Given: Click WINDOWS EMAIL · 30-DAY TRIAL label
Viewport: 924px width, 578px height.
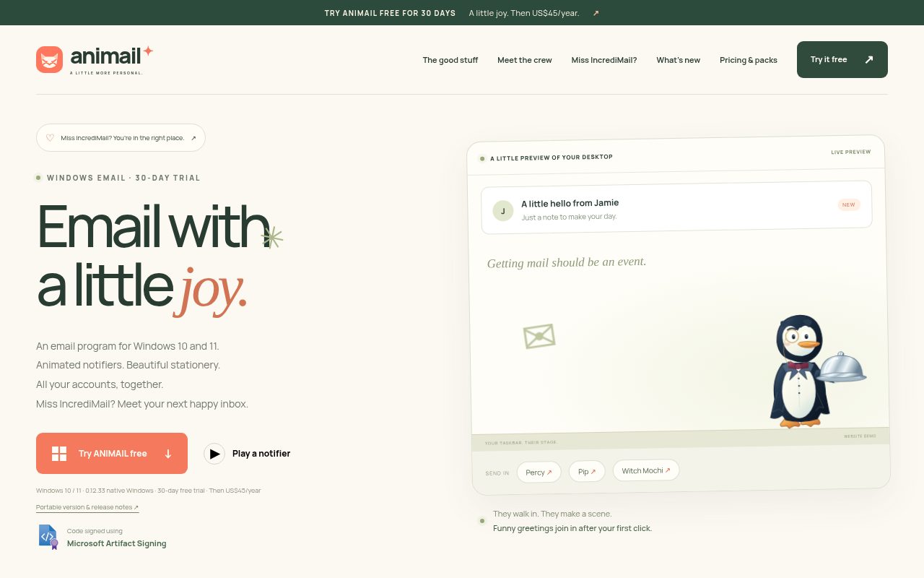Looking at the screenshot, I should tap(123, 178).
